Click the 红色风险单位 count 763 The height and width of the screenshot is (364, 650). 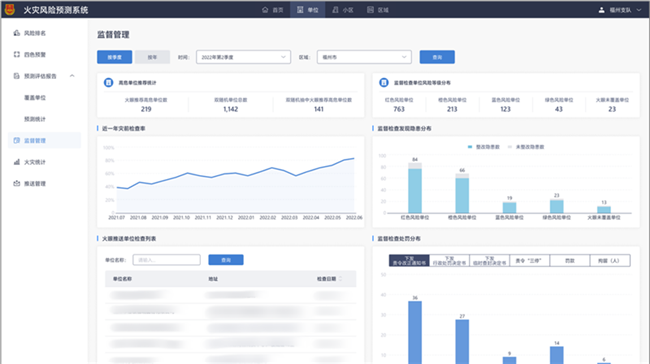pyautogui.click(x=399, y=109)
